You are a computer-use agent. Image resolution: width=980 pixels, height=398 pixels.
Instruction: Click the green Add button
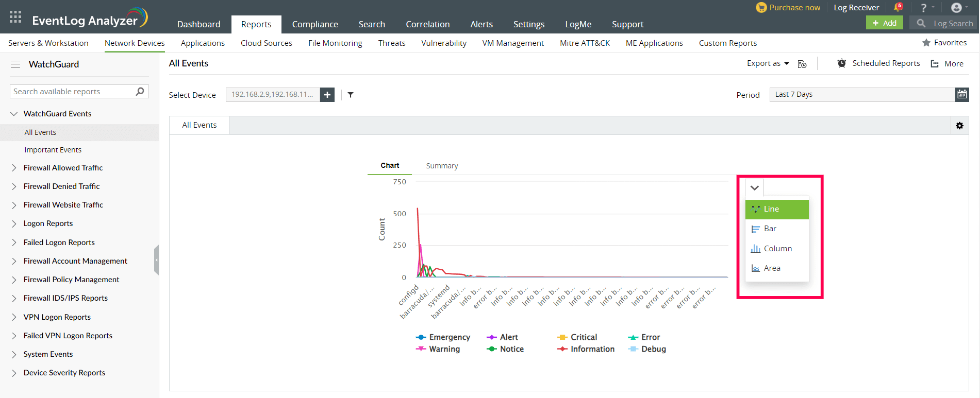[884, 23]
